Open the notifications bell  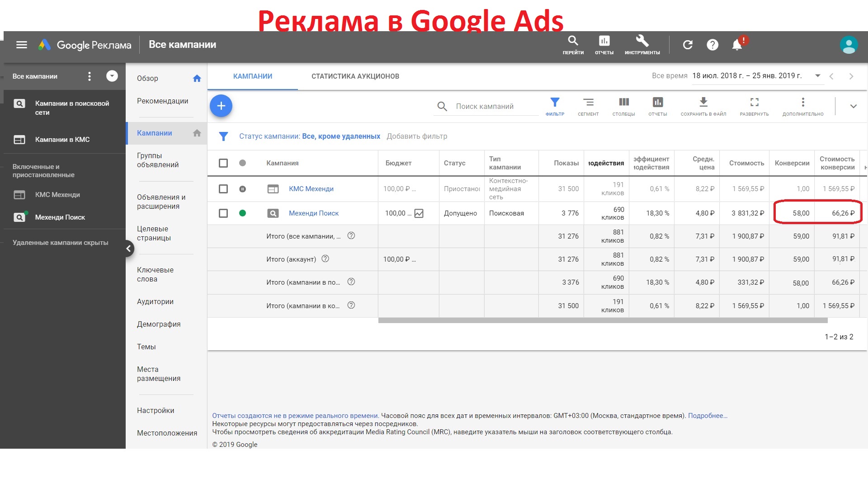coord(737,45)
